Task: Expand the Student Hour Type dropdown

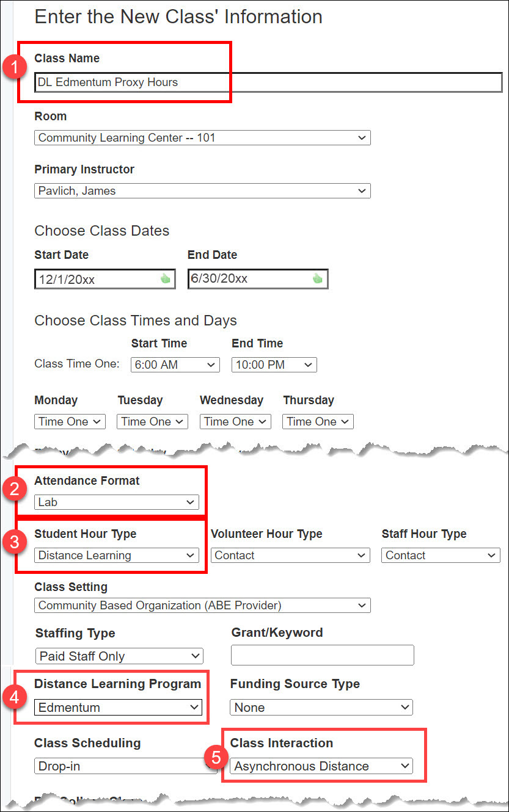Action: [x=117, y=556]
